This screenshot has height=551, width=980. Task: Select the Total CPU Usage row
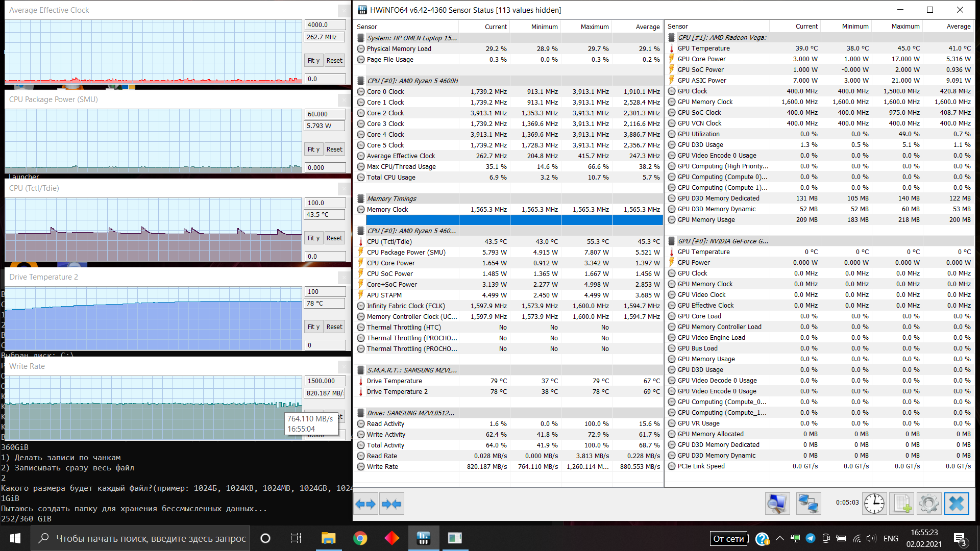[x=509, y=178]
